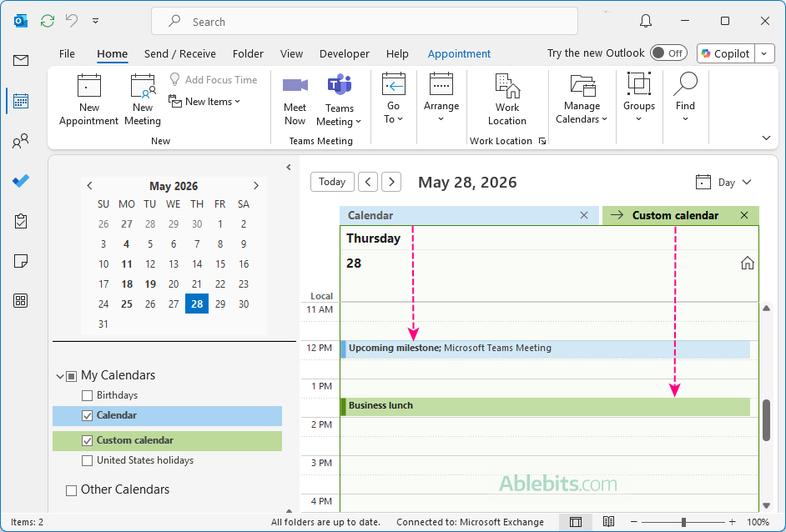Viewport: 786px width, 532px height.
Task: Click the Send/Receive sync icon
Action: 48,21
